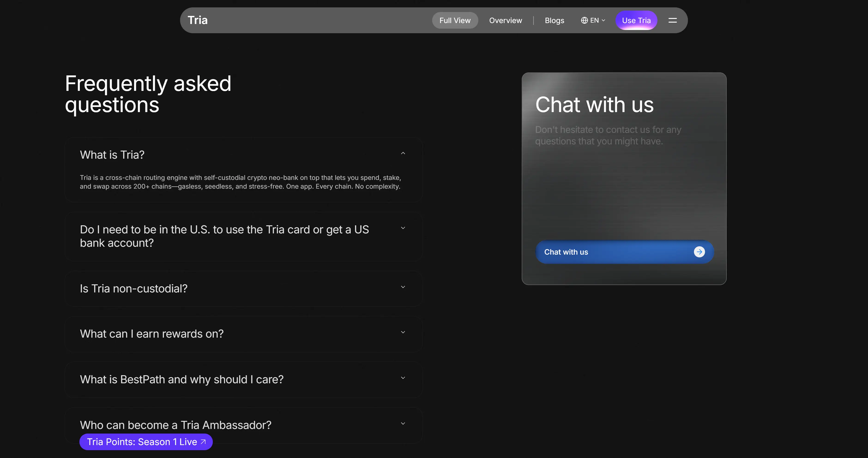
Task: Expand the U.S. bank account question
Action: pos(403,228)
